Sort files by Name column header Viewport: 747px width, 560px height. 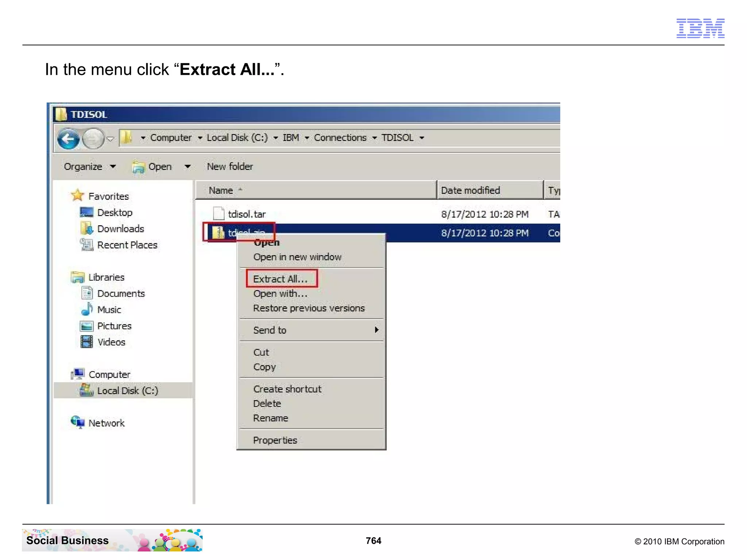click(x=316, y=190)
